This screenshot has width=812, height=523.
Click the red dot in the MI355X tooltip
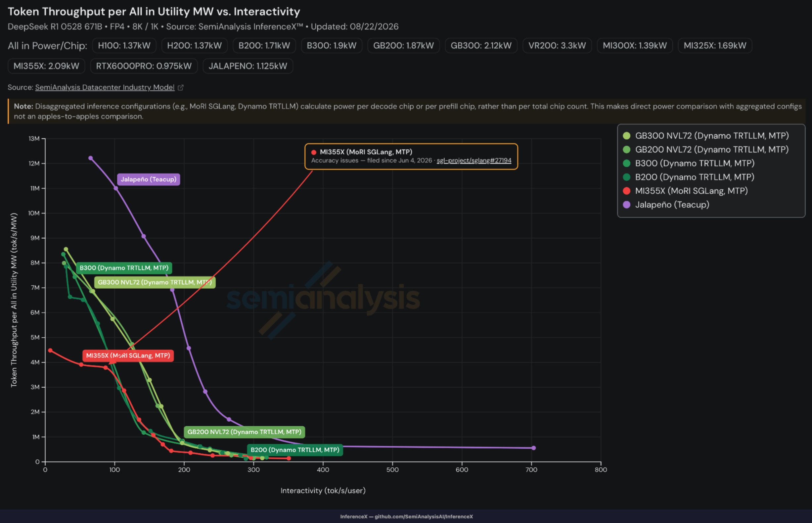click(x=314, y=152)
